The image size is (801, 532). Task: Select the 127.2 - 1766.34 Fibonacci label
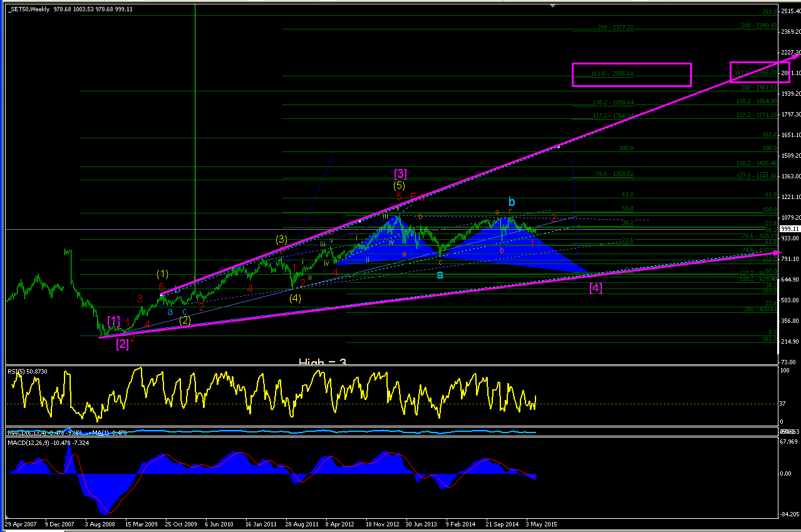pyautogui.click(x=614, y=115)
